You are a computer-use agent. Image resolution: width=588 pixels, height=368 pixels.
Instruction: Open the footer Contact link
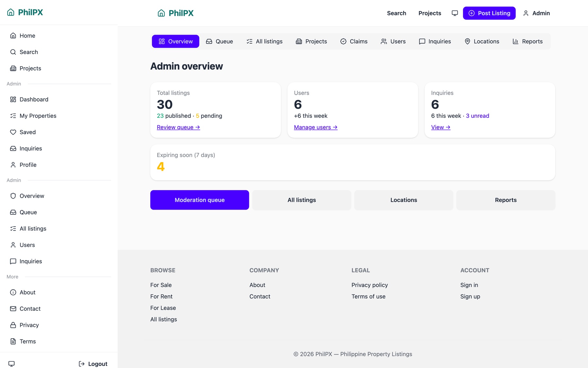[260, 296]
